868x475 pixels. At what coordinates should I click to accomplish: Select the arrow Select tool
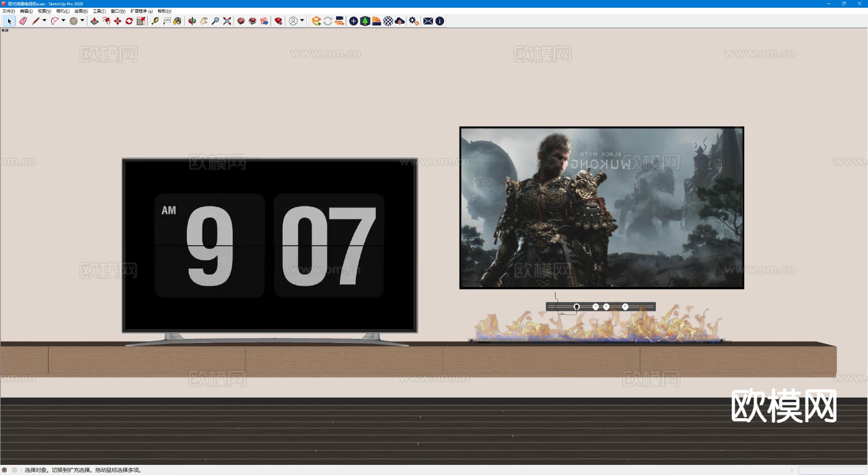pyautogui.click(x=9, y=21)
